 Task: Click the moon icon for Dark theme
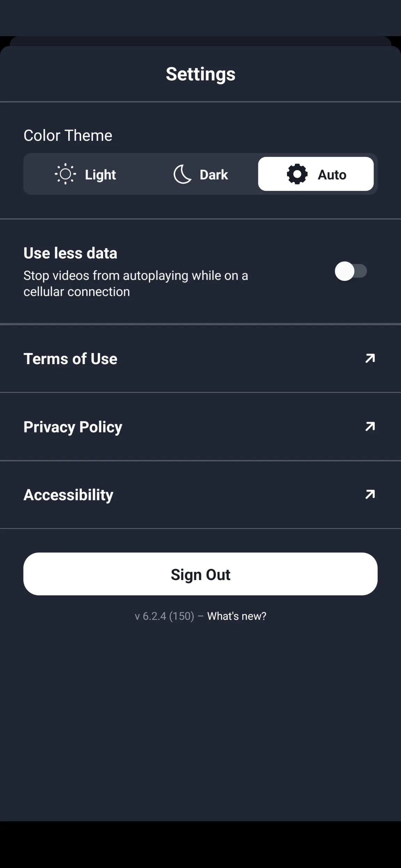coord(182,174)
